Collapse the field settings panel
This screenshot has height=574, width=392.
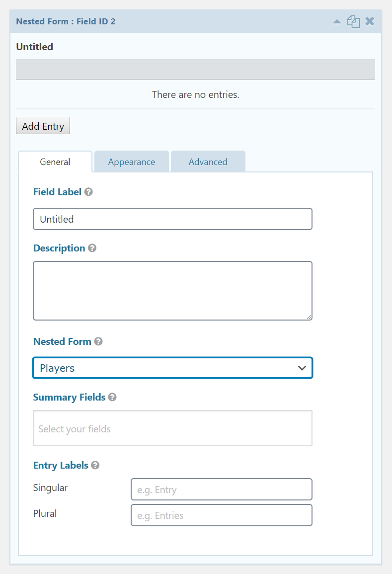(x=337, y=21)
